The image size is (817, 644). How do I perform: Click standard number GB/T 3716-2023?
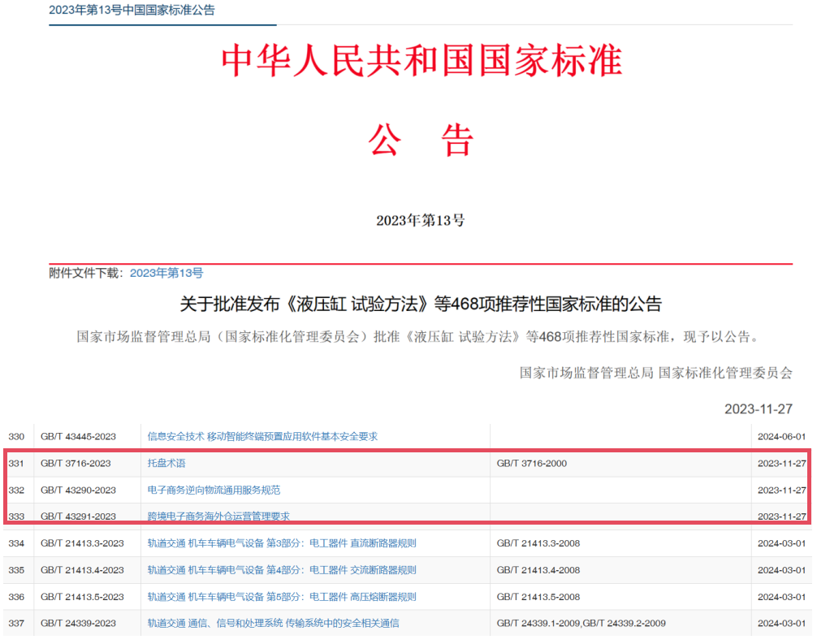76,463
